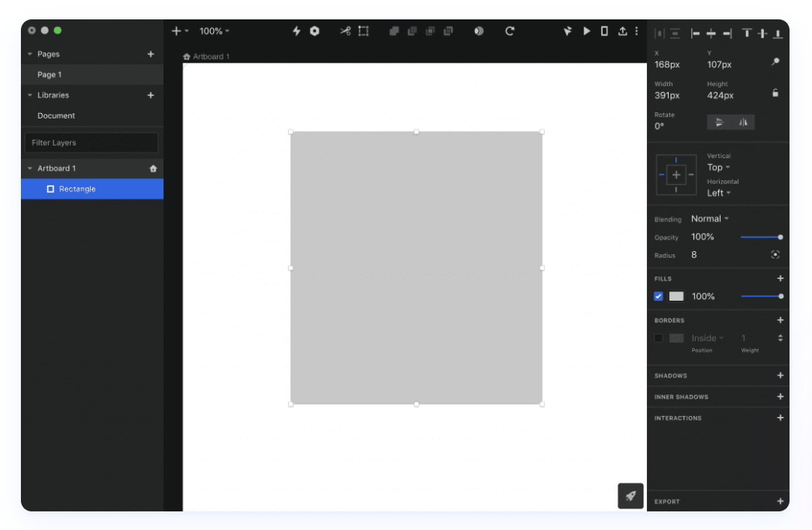Click the difference boolean operation icon
The width and height of the screenshot is (812, 530).
(449, 31)
